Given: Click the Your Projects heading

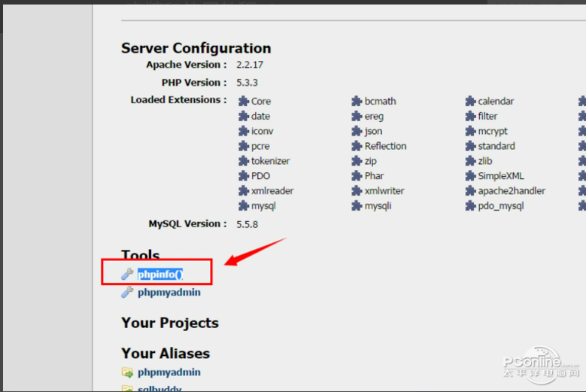Looking at the screenshot, I should pos(170,323).
